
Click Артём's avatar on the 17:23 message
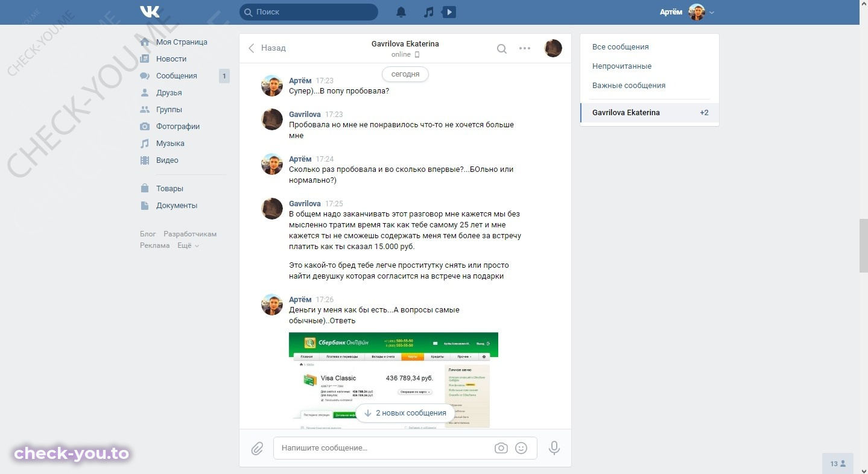pos(272,86)
